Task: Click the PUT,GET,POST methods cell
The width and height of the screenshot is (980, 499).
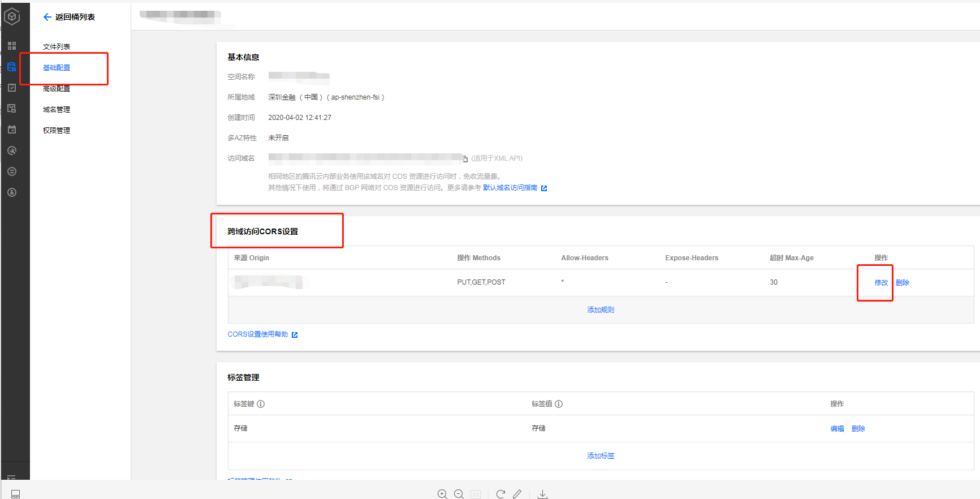Action: (x=481, y=282)
